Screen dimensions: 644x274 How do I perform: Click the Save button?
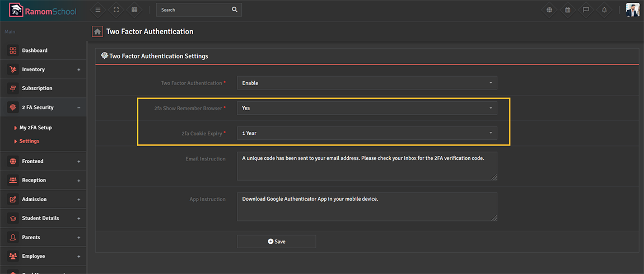point(277,242)
